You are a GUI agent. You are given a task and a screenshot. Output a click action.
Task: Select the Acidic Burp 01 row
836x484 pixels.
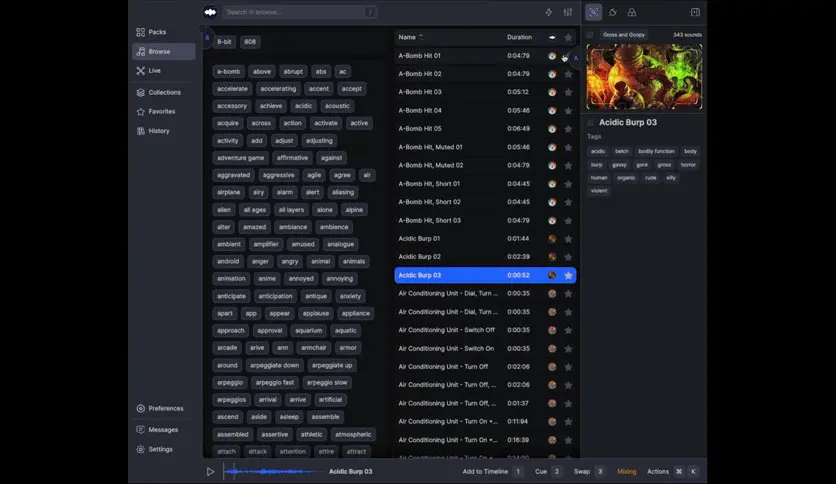tap(485, 239)
